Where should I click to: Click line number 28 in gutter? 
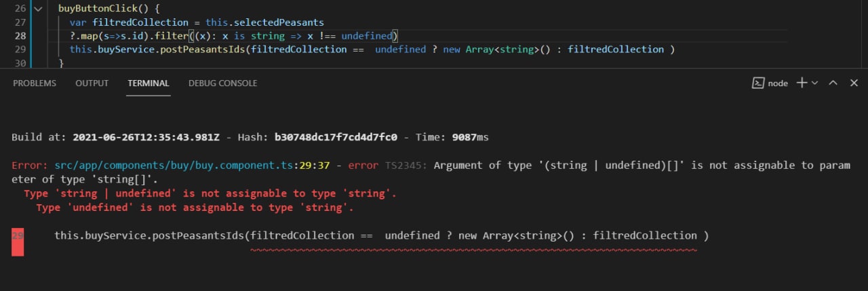coord(20,35)
